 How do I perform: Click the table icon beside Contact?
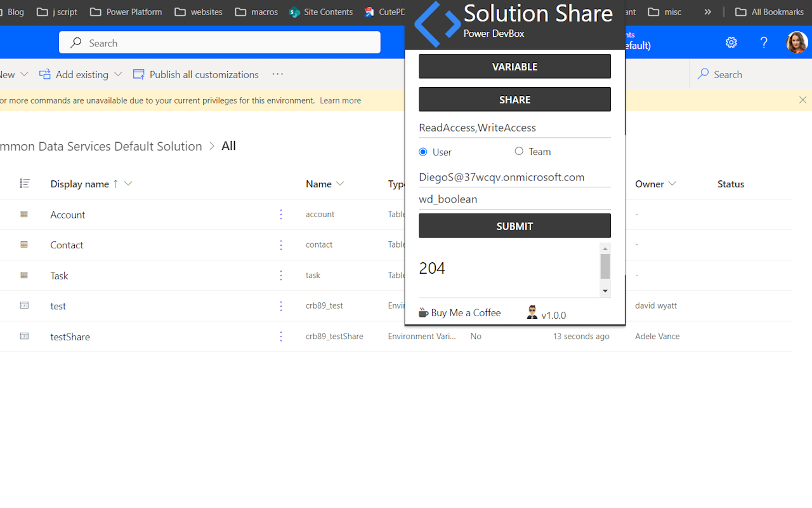[x=25, y=245]
